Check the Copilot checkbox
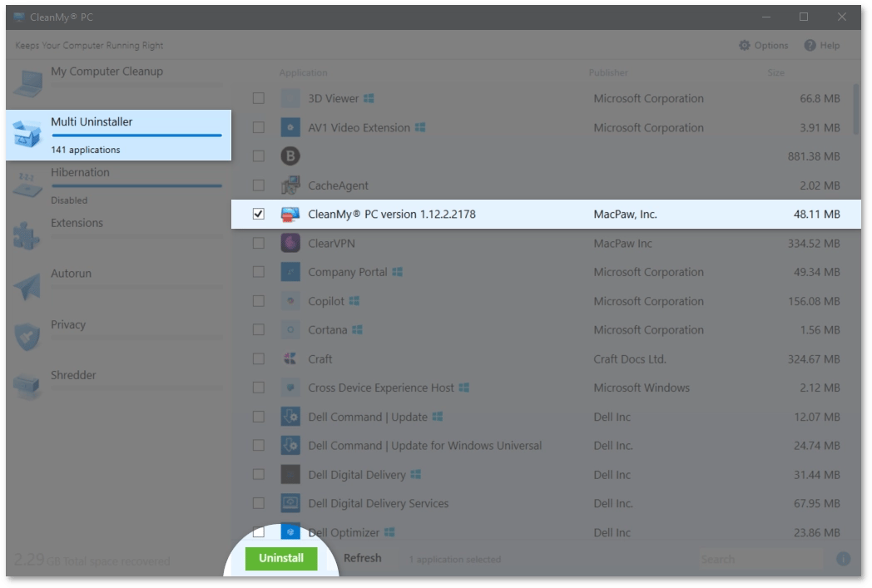 [x=259, y=301]
